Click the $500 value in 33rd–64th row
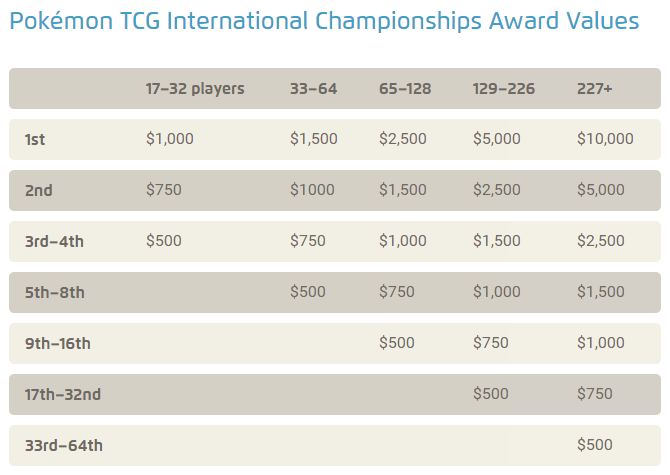 pyautogui.click(x=595, y=445)
